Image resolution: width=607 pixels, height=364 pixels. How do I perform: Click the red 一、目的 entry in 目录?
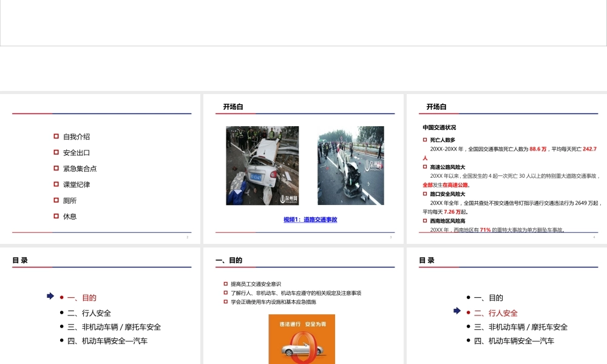click(82, 298)
